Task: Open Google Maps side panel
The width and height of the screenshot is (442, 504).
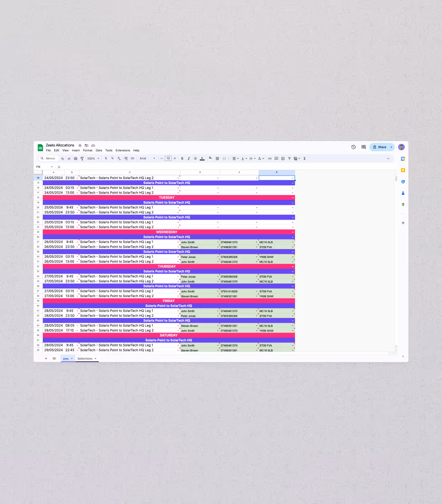Action: 403,205
